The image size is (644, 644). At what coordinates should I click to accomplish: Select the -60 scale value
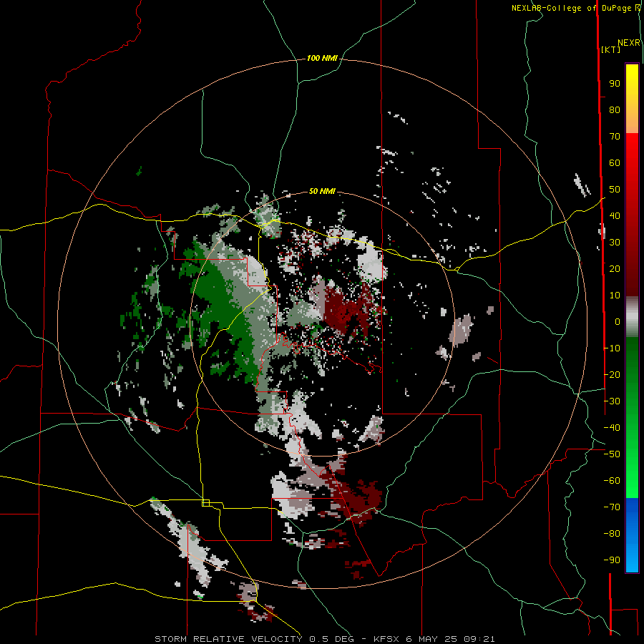(612, 481)
